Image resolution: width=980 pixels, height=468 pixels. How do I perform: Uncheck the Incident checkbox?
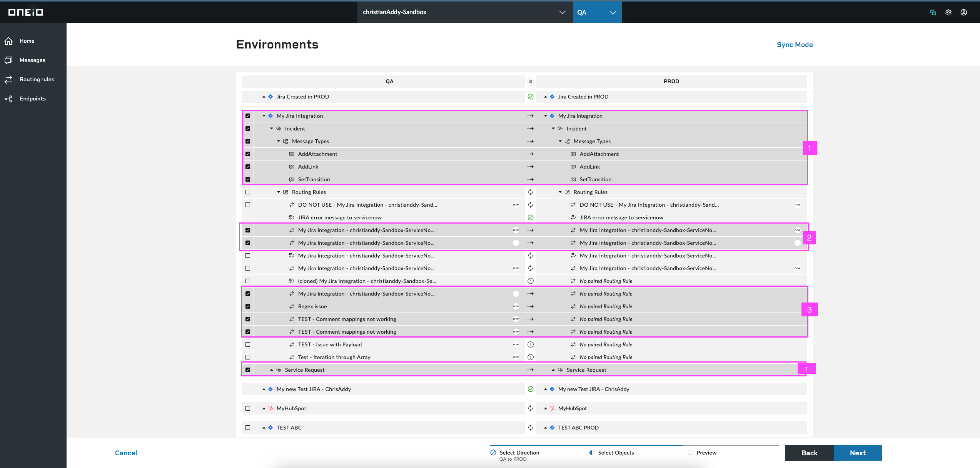pyautogui.click(x=248, y=129)
